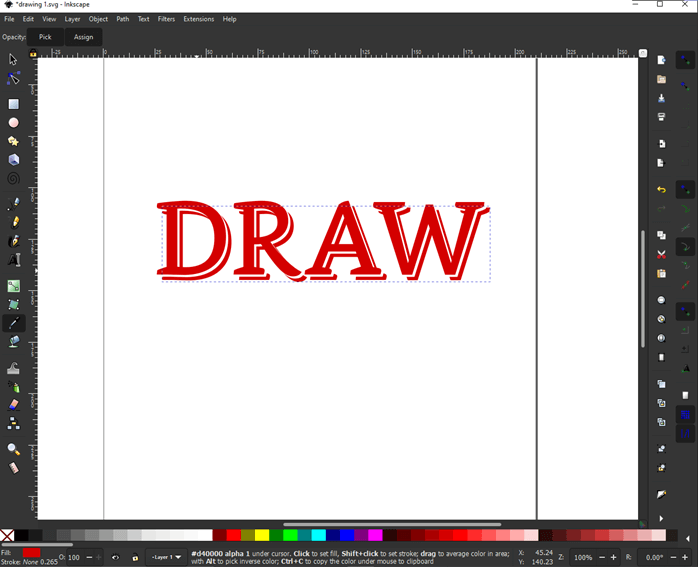Toggle snap to guides blue icon
The width and height of the screenshot is (698, 567).
coord(685,433)
